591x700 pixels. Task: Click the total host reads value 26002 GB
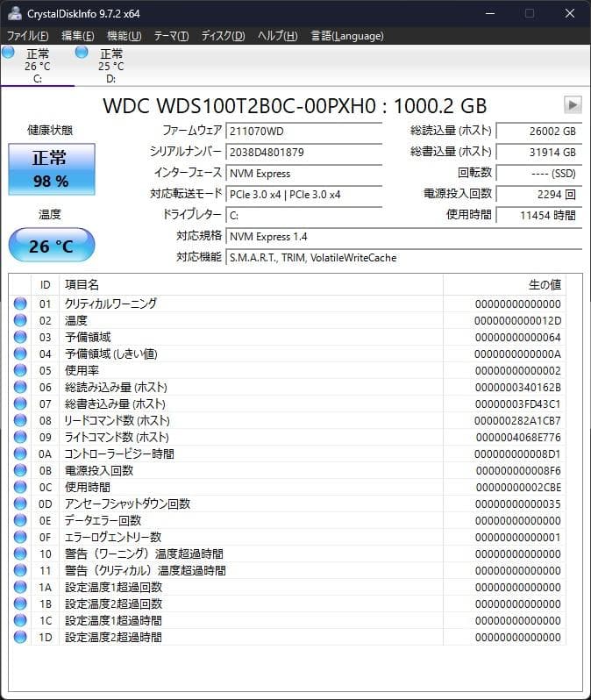pos(539,132)
